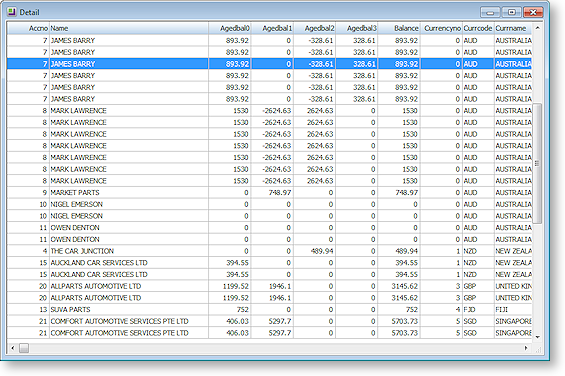The height and width of the screenshot is (376, 565).
Task: Click SUVA PARTS name cell
Action: tap(129, 309)
